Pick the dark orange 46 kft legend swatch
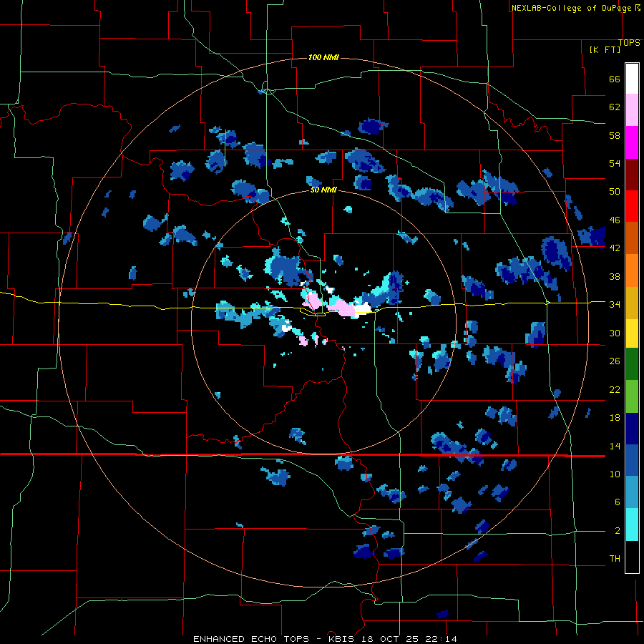Screen dimensions: 644x644 (x=632, y=238)
